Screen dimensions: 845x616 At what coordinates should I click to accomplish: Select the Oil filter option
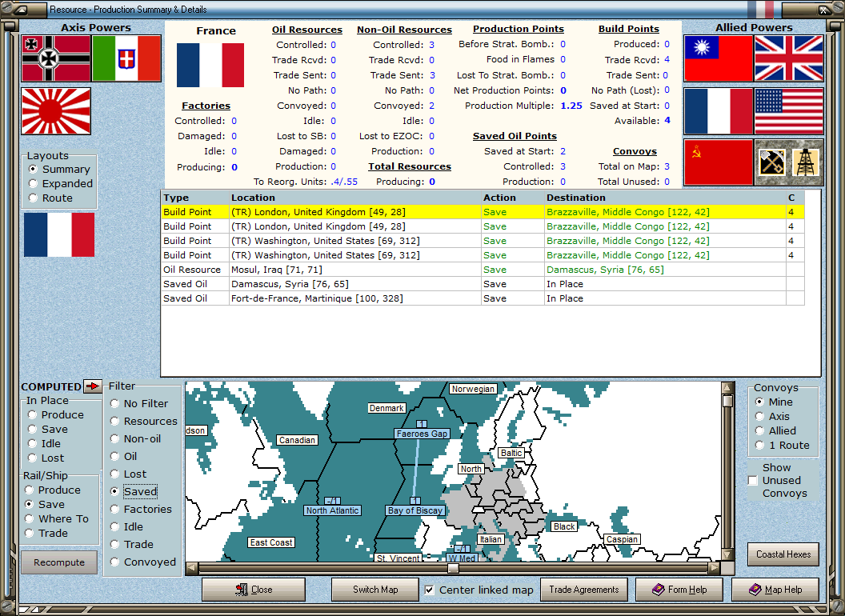(113, 457)
